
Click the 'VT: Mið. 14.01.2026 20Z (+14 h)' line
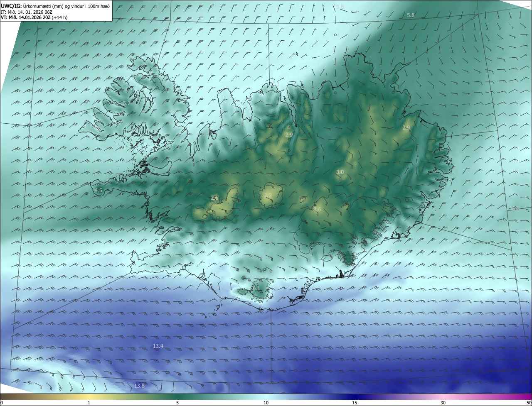pos(34,17)
